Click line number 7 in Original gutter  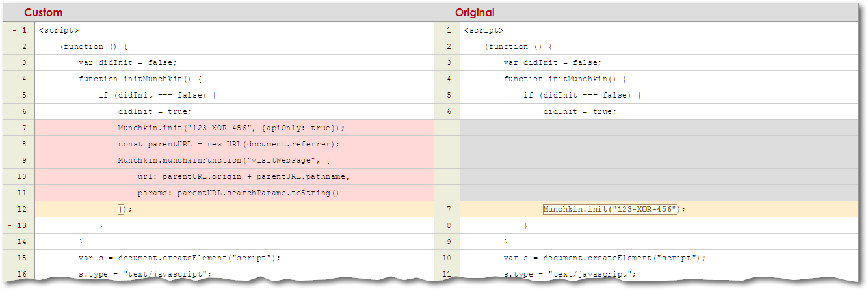pyautogui.click(x=447, y=209)
